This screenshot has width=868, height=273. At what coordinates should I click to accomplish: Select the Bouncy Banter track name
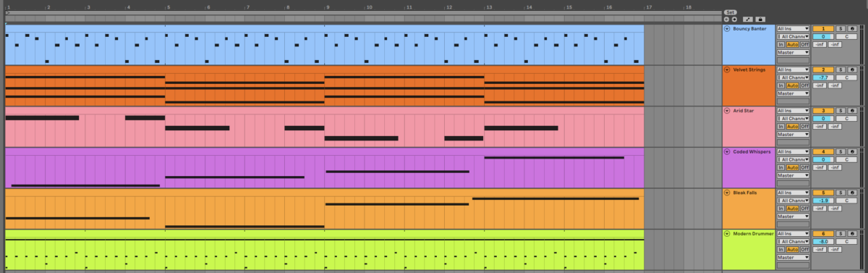[x=749, y=29]
